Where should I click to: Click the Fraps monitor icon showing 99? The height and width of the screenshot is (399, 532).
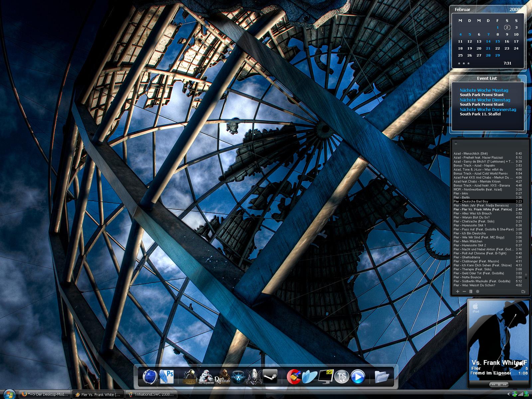(326, 377)
